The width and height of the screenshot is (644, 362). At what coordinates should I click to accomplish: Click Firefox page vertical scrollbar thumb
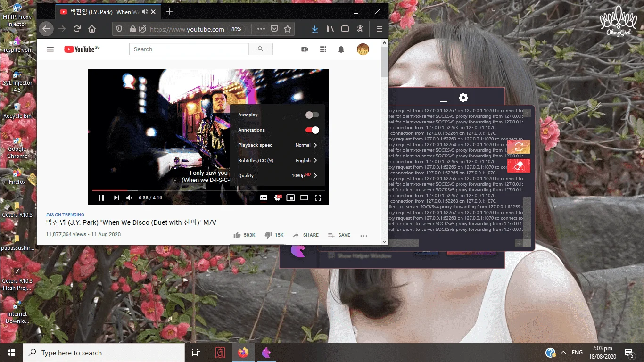[x=384, y=62]
